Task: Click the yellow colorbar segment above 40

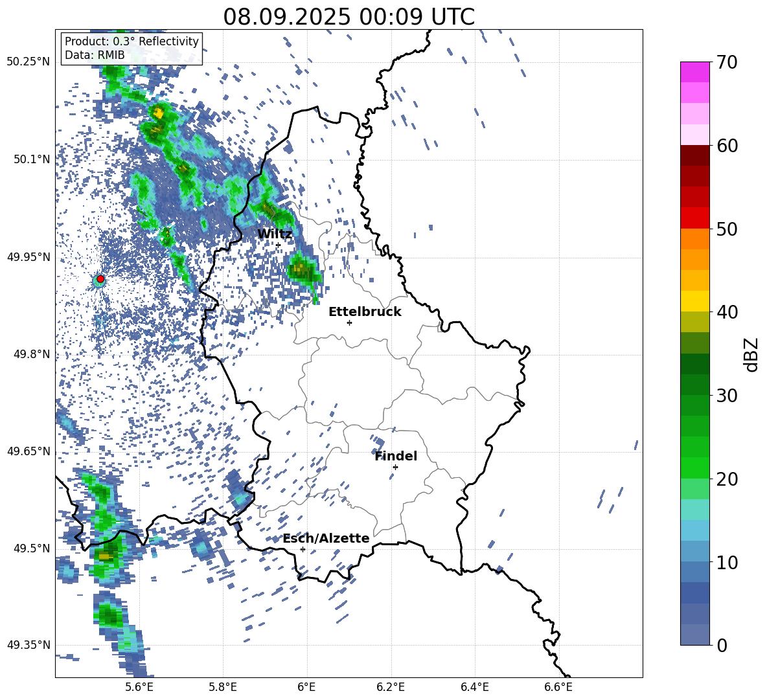Action: click(694, 301)
